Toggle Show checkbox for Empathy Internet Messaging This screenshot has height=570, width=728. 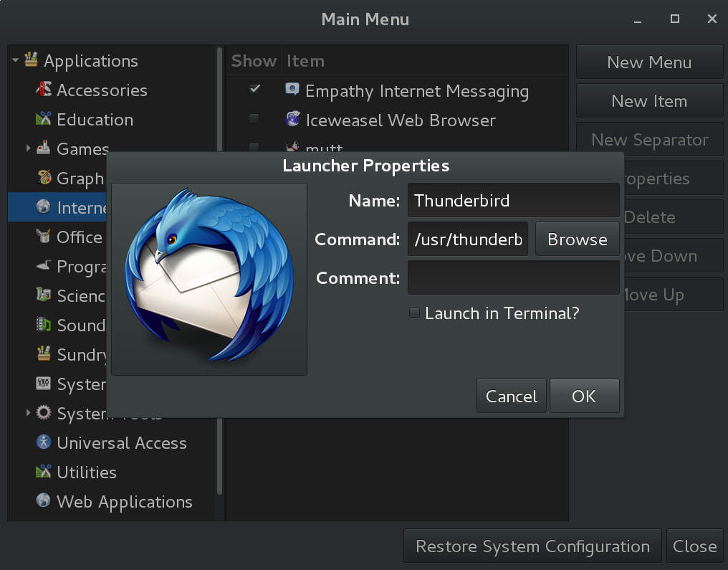coord(254,89)
